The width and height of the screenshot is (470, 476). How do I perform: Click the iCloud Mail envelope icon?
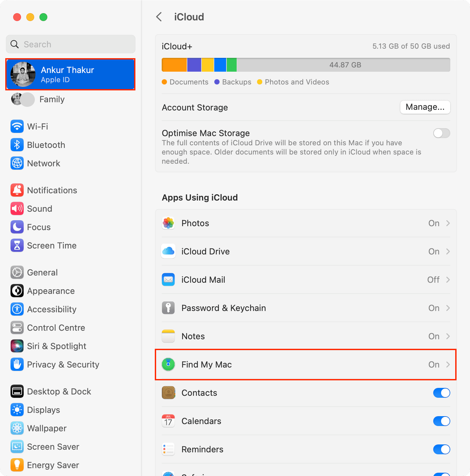pyautogui.click(x=168, y=280)
